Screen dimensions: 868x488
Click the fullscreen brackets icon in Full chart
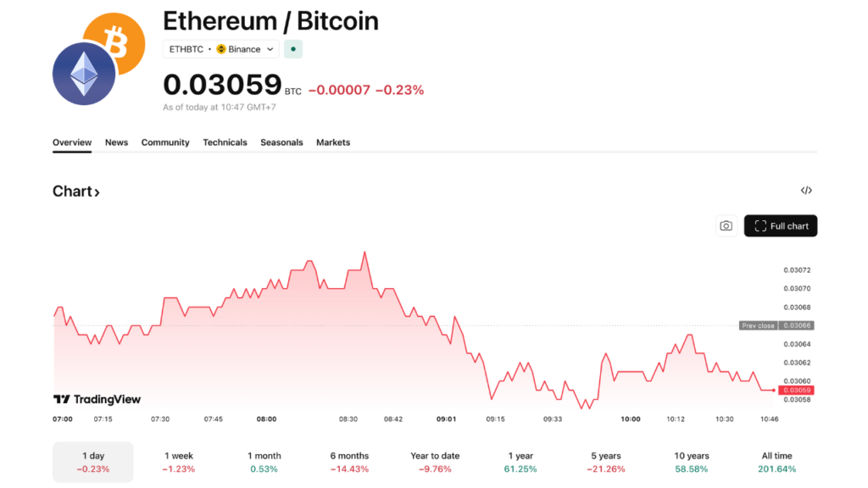pyautogui.click(x=759, y=225)
